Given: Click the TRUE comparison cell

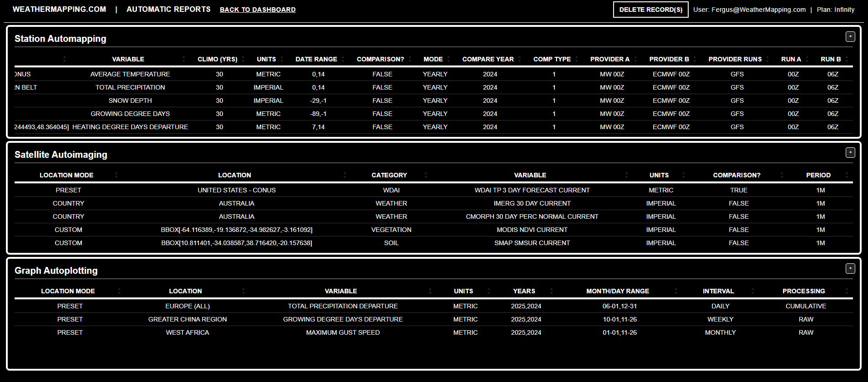Looking at the screenshot, I should (x=739, y=190).
